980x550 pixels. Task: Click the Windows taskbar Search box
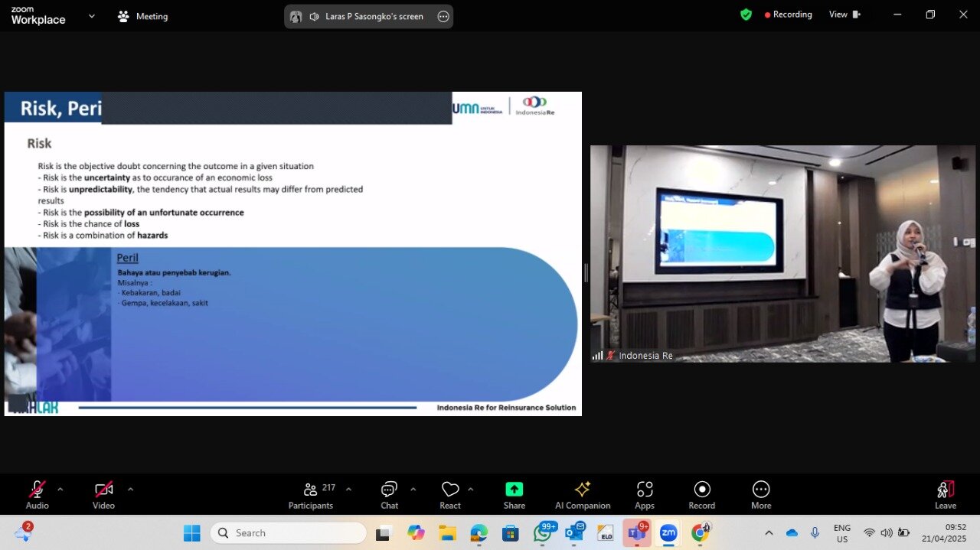(x=289, y=533)
